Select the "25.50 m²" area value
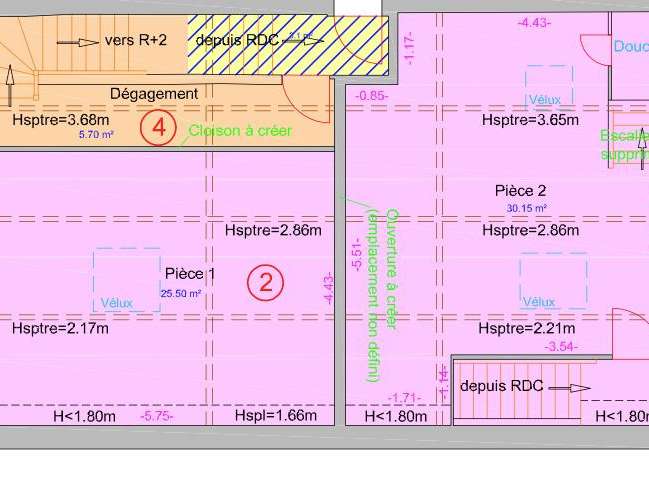 [x=181, y=294]
